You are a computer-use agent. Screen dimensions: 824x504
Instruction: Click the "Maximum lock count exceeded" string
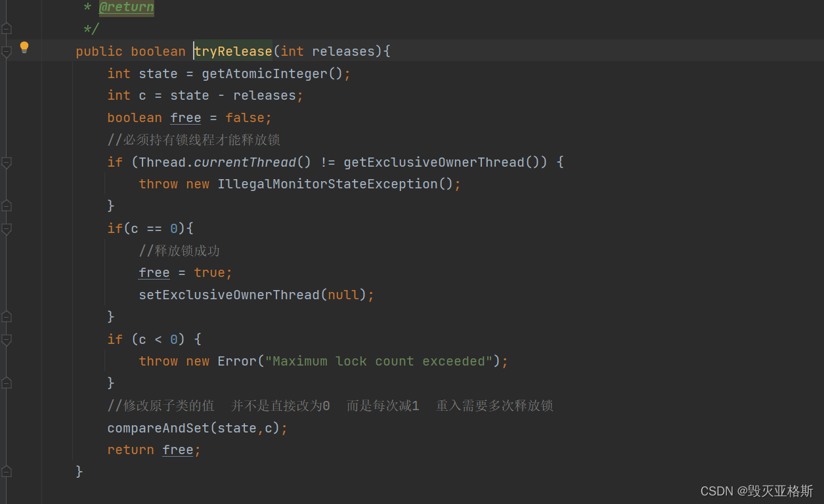click(x=379, y=361)
